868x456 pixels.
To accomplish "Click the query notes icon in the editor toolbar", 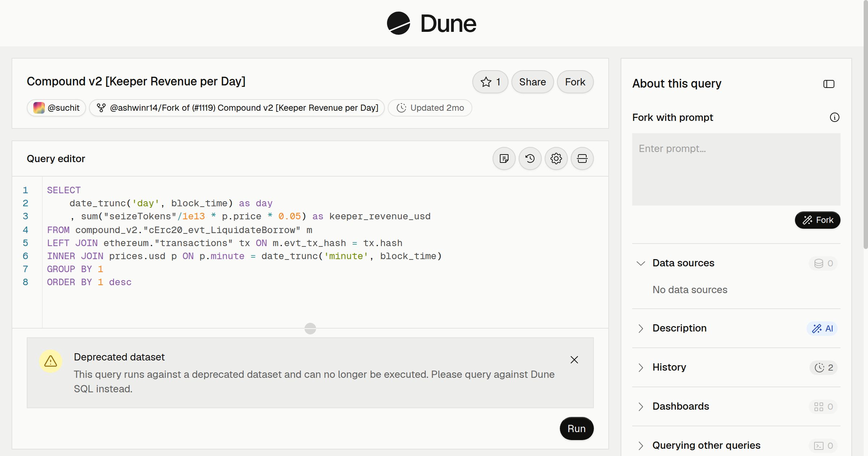I will (x=504, y=159).
